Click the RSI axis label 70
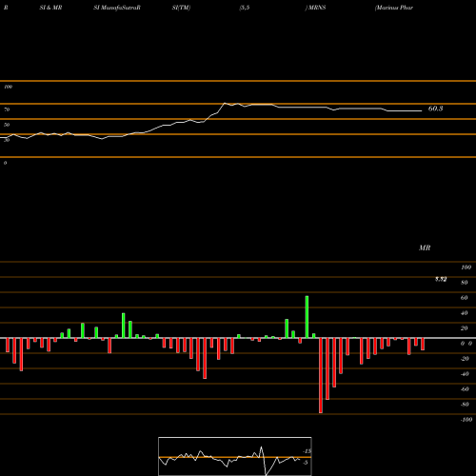 [7, 109]
